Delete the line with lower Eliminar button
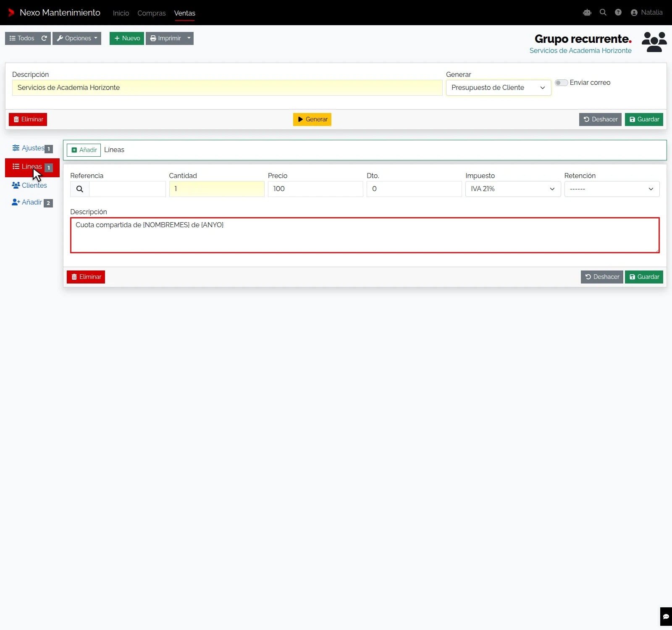Viewport: 672px width, 630px height. tap(86, 277)
